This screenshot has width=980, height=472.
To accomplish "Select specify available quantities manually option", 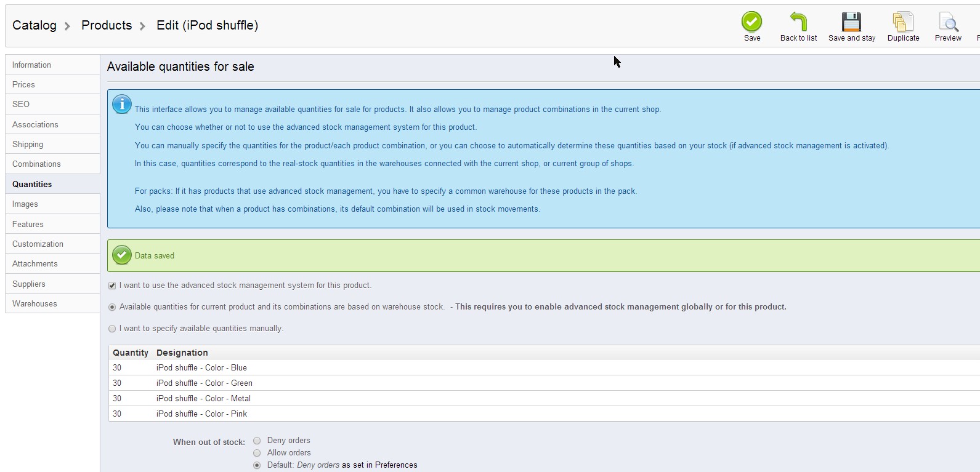I will [112, 329].
